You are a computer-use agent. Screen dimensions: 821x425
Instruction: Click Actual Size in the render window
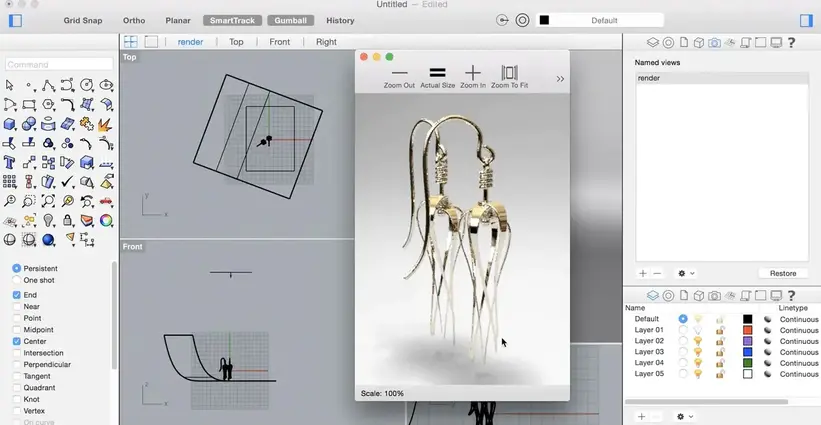437,77
